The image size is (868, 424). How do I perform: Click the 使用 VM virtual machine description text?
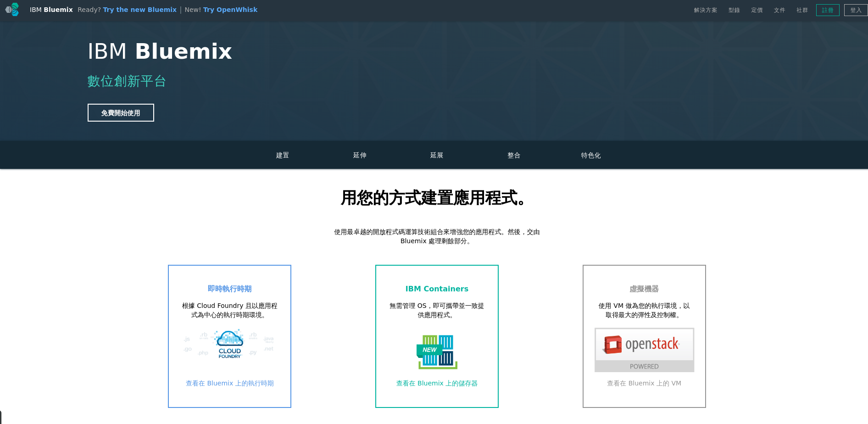pyautogui.click(x=644, y=310)
